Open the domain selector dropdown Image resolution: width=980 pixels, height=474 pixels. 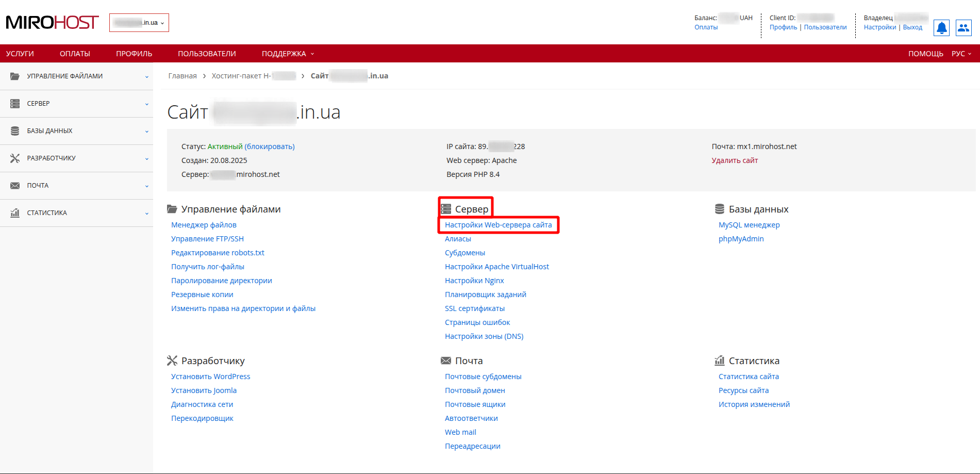[139, 23]
